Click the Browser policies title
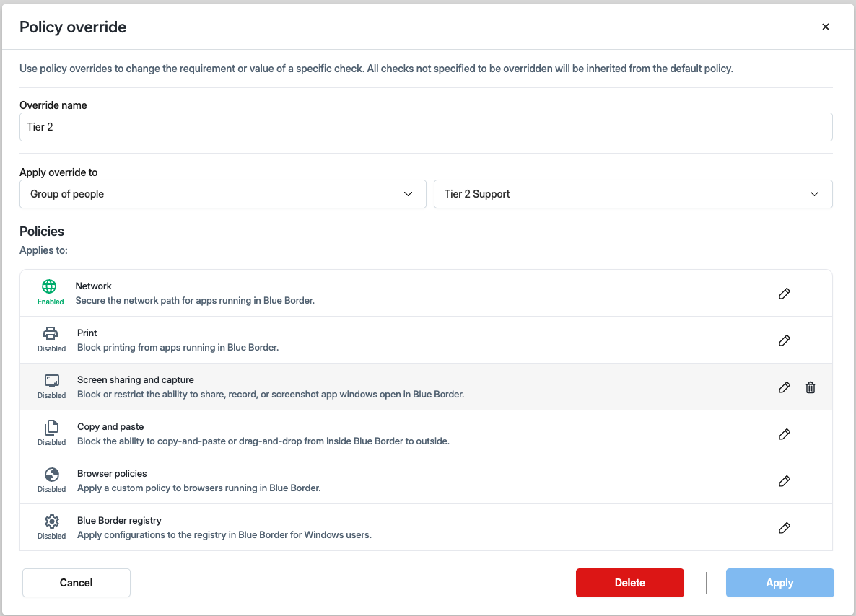Viewport: 856px width, 616px height. coord(112,474)
